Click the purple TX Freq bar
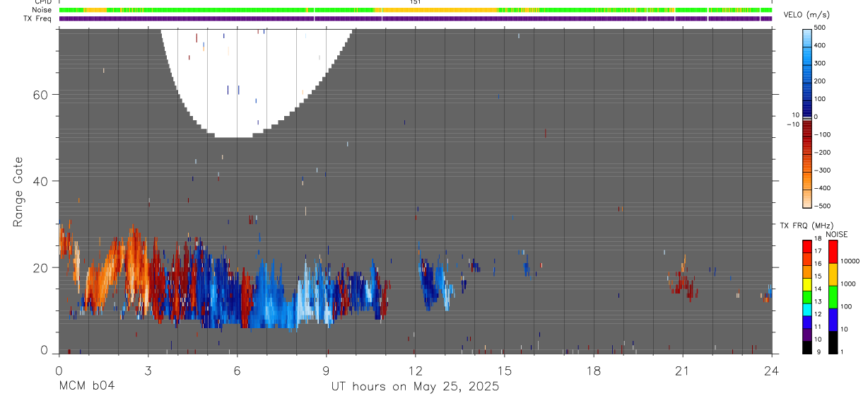The height and width of the screenshot is (401, 868). [415, 18]
